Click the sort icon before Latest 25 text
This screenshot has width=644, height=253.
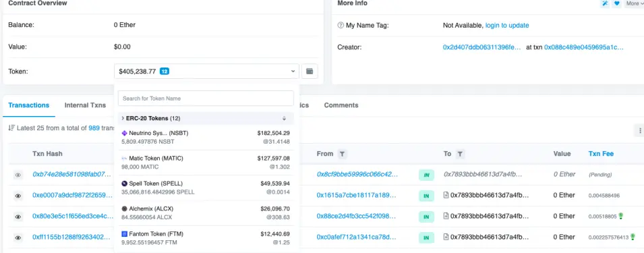[11, 128]
